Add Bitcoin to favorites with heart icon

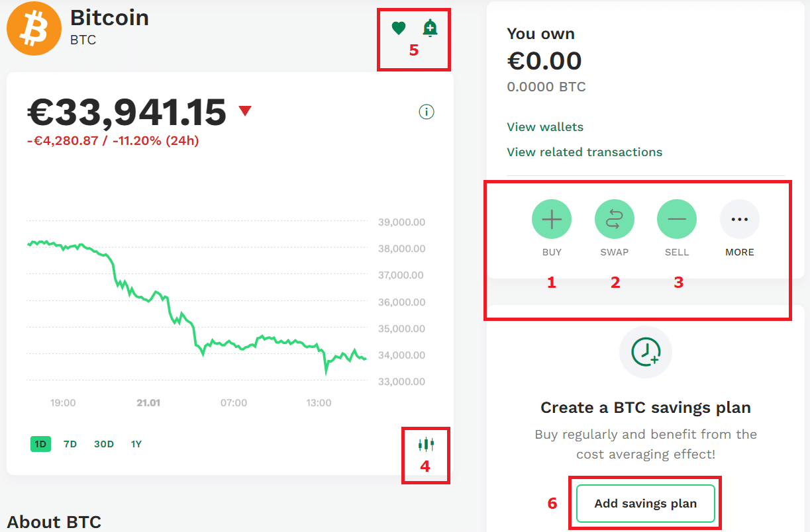point(398,28)
